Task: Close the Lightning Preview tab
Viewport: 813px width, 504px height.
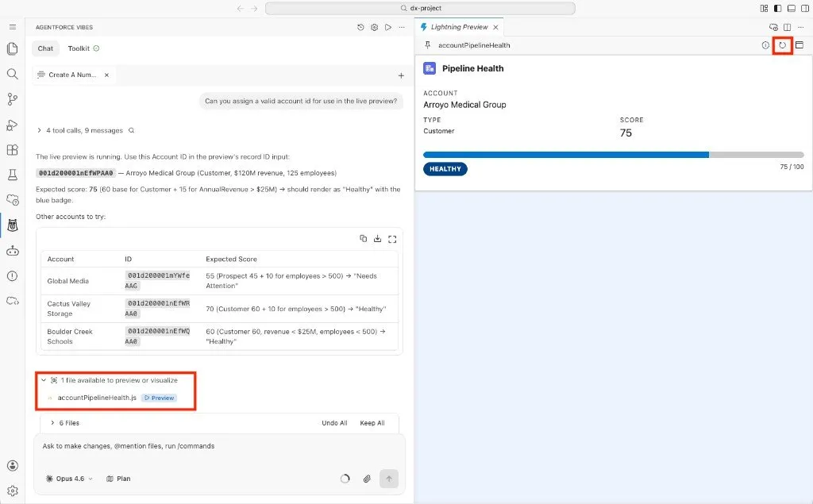Action: (x=495, y=27)
